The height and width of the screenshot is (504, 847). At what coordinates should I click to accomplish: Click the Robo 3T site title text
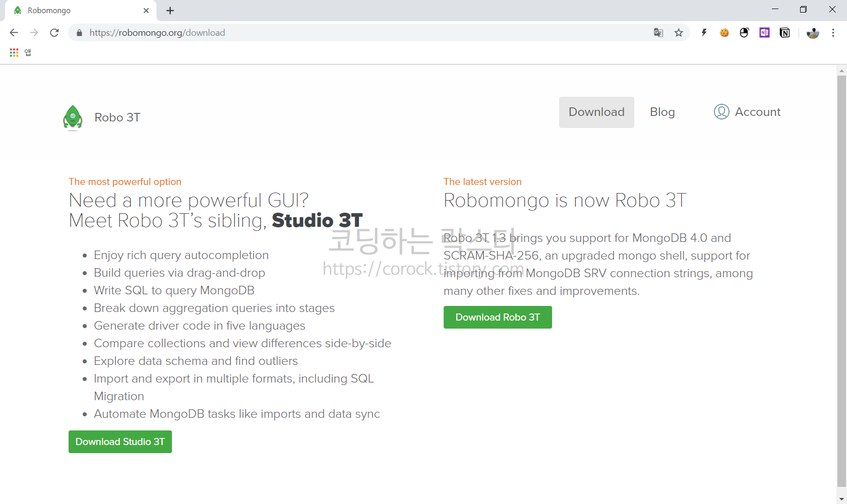tap(117, 117)
